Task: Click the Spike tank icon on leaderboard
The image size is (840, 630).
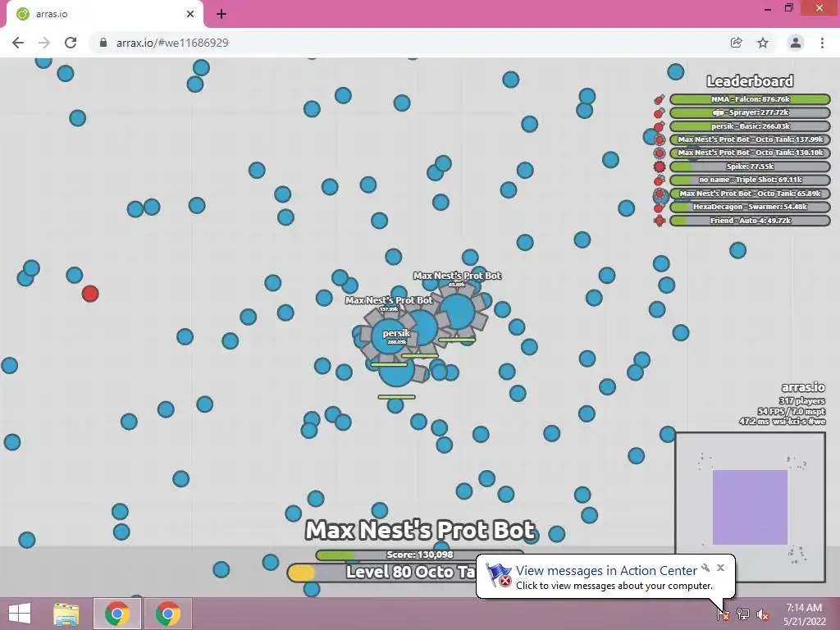Action: (660, 167)
